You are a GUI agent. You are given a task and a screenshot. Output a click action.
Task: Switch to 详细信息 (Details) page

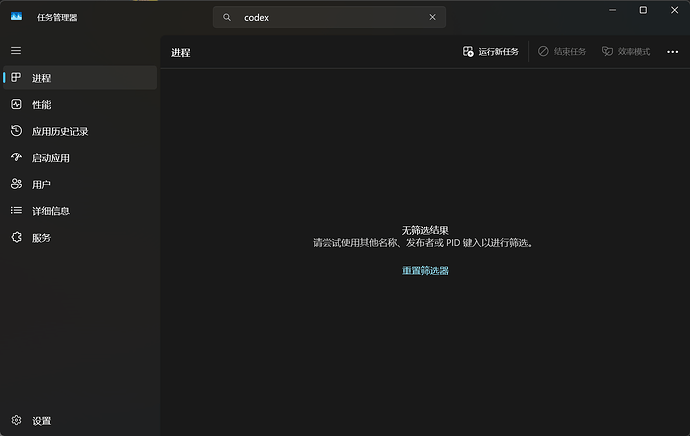click(x=80, y=211)
